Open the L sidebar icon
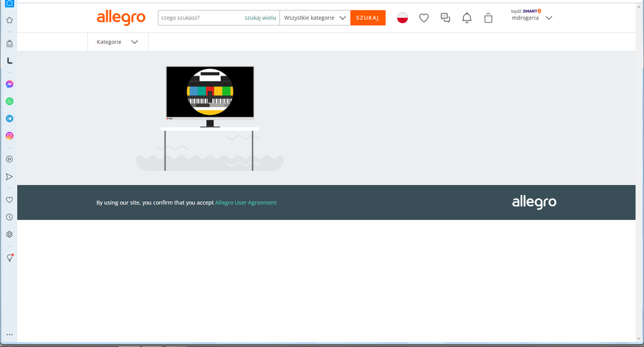This screenshot has width=644, height=347. [10, 61]
